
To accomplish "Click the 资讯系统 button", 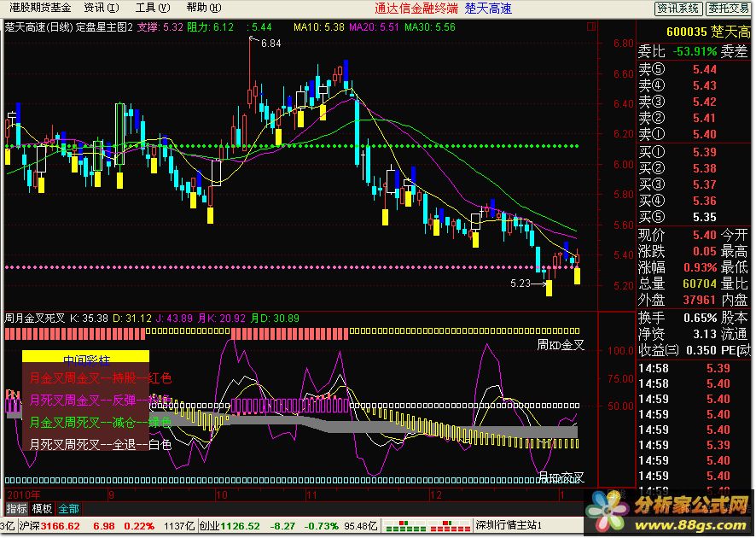I will pos(677,9).
